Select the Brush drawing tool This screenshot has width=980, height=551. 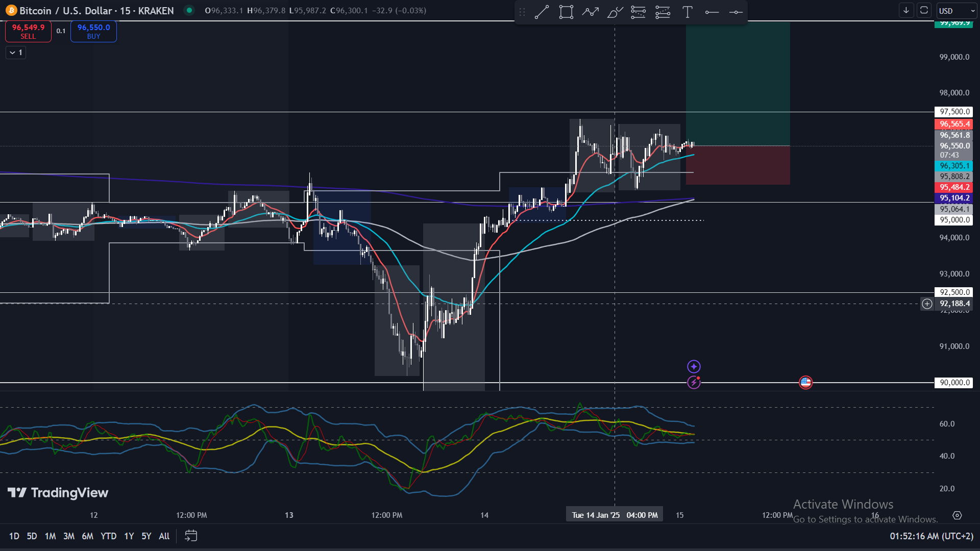(615, 12)
